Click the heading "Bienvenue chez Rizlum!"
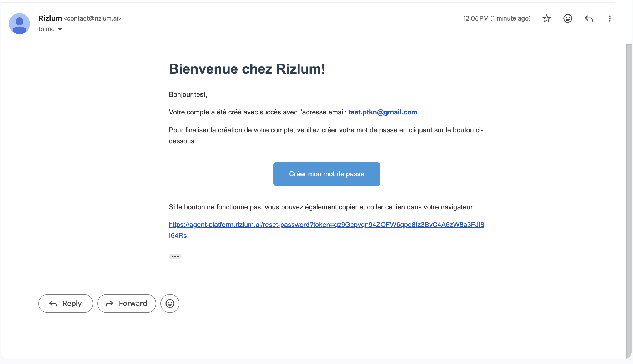This screenshot has height=364, width=633. click(247, 69)
